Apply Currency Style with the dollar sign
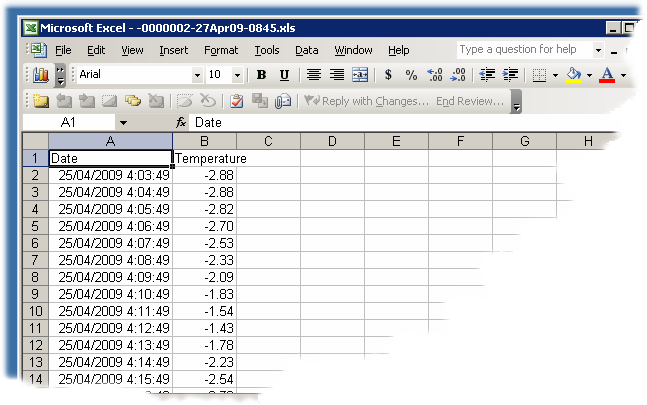 coord(388,75)
